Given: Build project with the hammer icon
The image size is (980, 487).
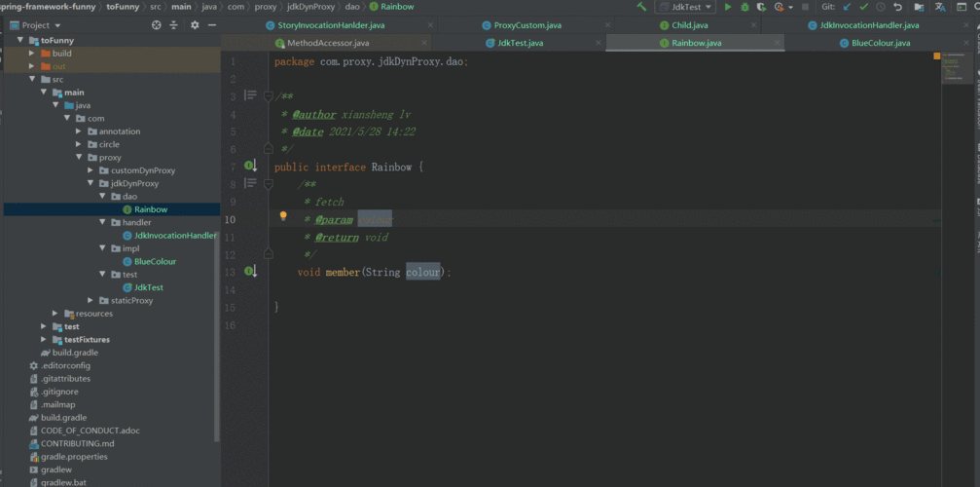Looking at the screenshot, I should (641, 7).
